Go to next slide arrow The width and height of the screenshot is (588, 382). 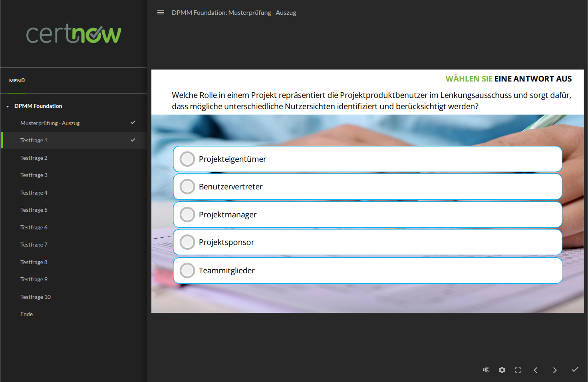(x=555, y=370)
